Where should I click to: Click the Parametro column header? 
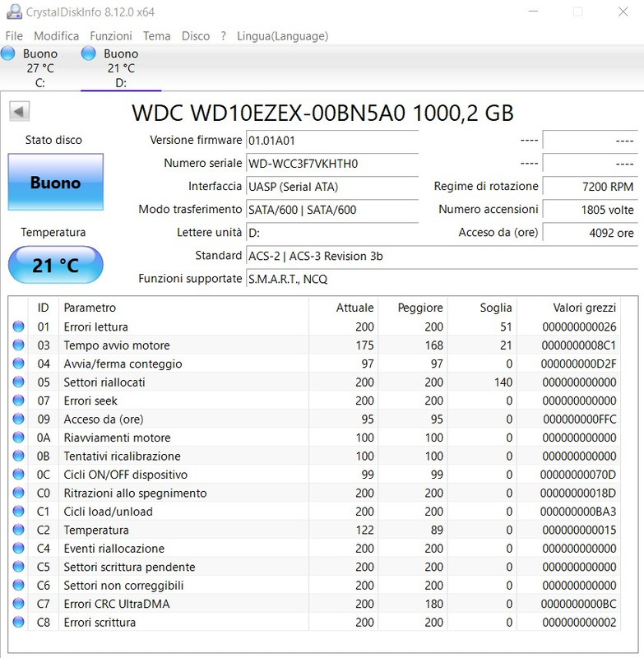coord(183,308)
